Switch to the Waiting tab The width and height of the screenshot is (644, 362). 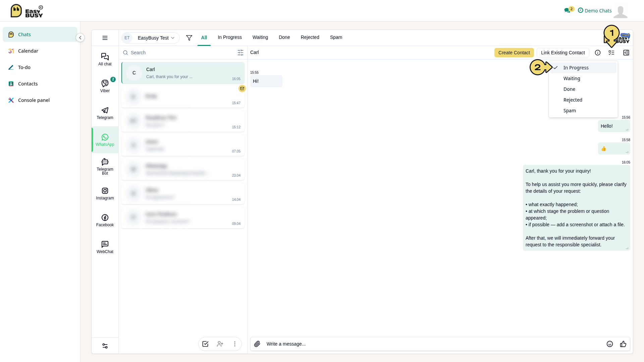260,37
